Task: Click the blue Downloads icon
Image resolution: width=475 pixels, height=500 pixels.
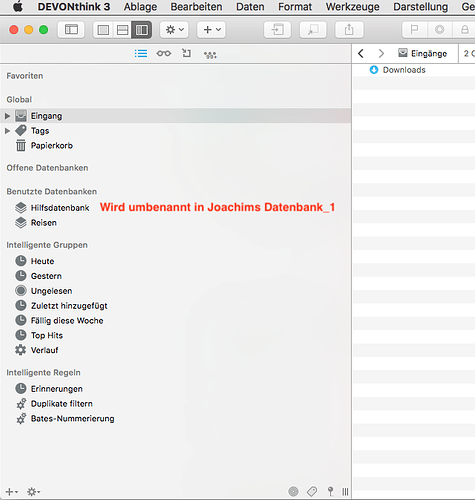Action: coord(374,70)
